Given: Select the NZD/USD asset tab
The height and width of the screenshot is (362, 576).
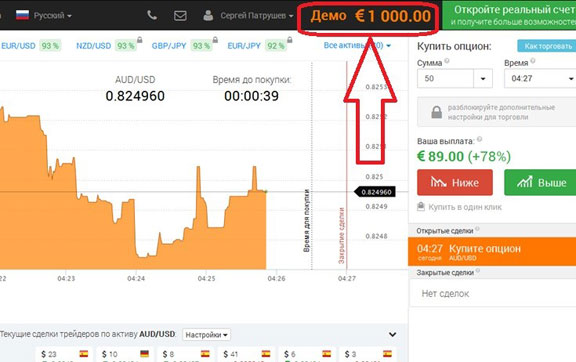Looking at the screenshot, I should [x=93, y=46].
